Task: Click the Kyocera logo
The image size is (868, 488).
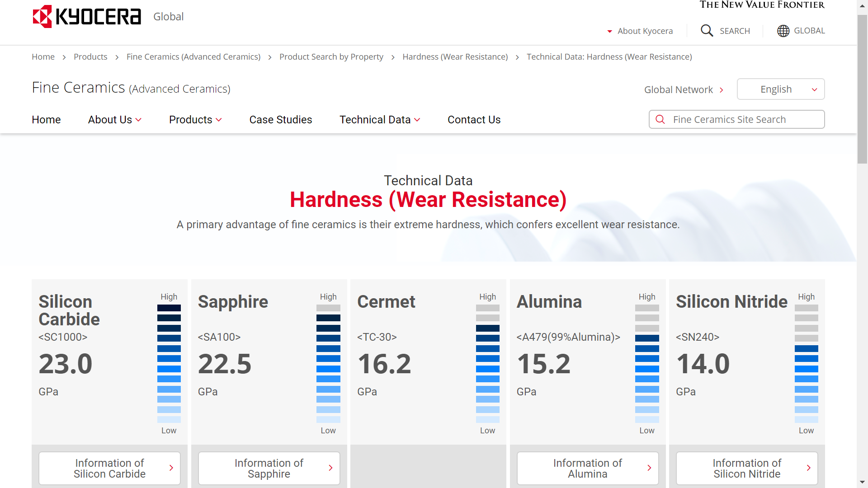Action: 87,17
